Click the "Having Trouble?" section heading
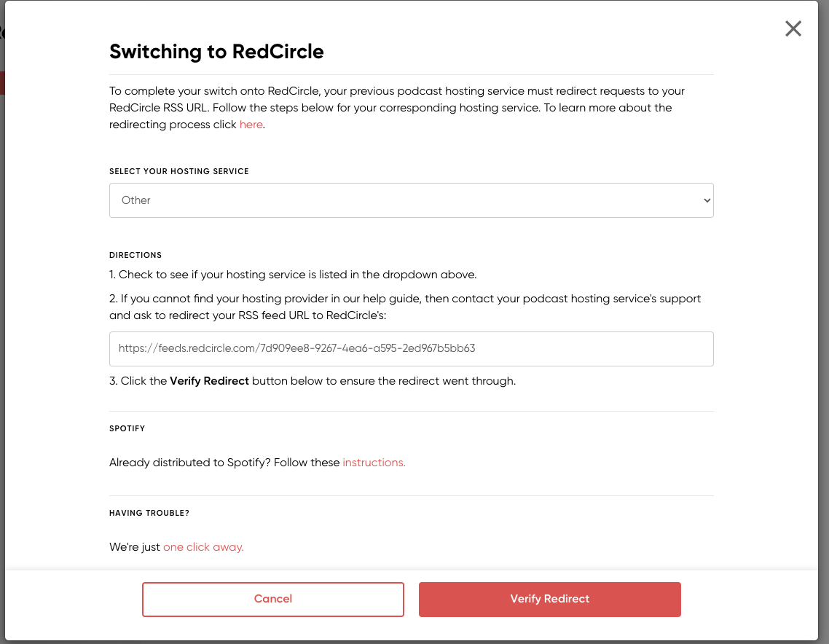The width and height of the screenshot is (829, 644). [149, 513]
